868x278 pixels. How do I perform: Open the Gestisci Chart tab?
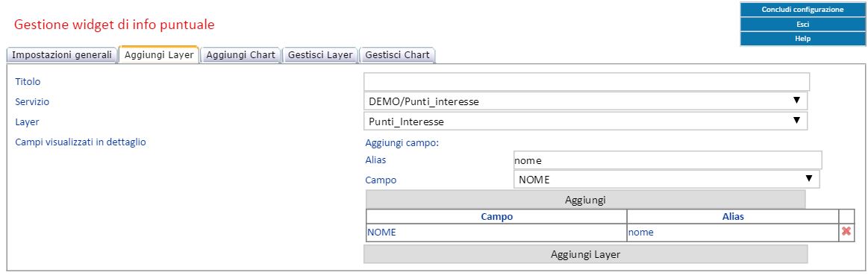398,55
